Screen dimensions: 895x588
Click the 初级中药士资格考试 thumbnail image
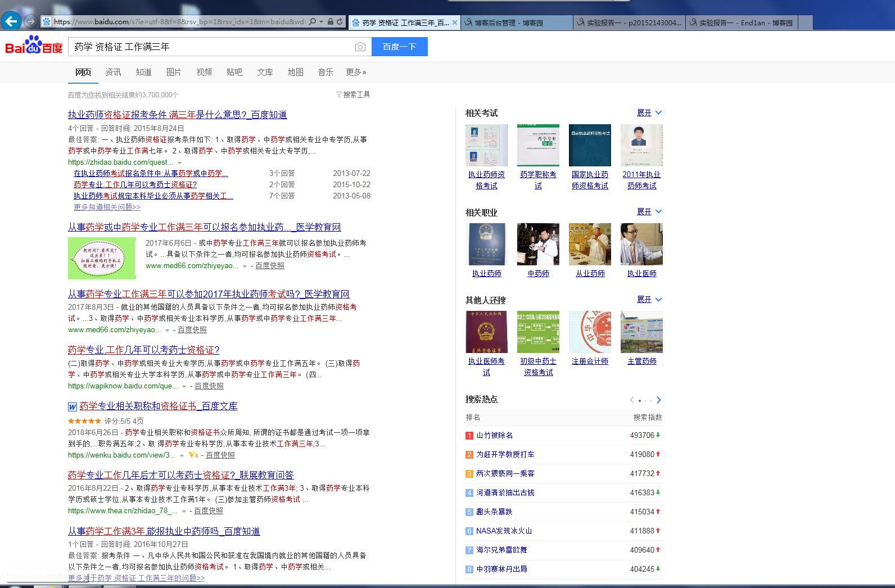click(538, 332)
